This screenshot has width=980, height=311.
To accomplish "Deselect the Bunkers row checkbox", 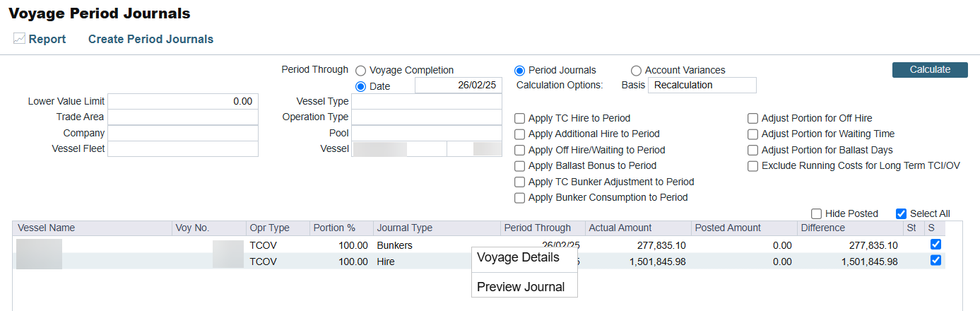I will (x=935, y=245).
